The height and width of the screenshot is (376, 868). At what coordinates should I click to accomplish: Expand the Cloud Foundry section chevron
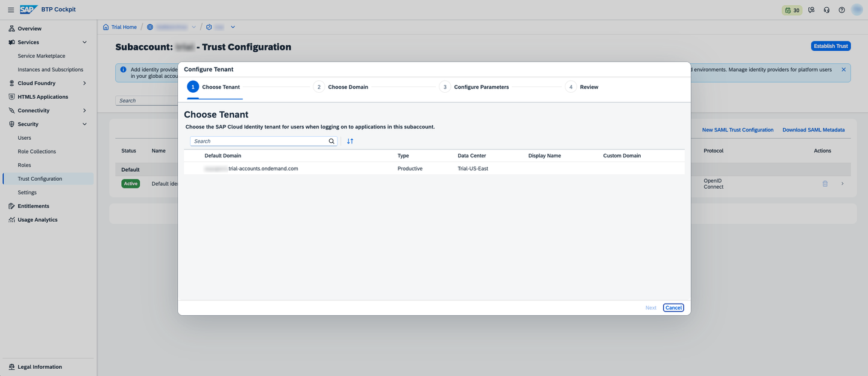click(84, 83)
